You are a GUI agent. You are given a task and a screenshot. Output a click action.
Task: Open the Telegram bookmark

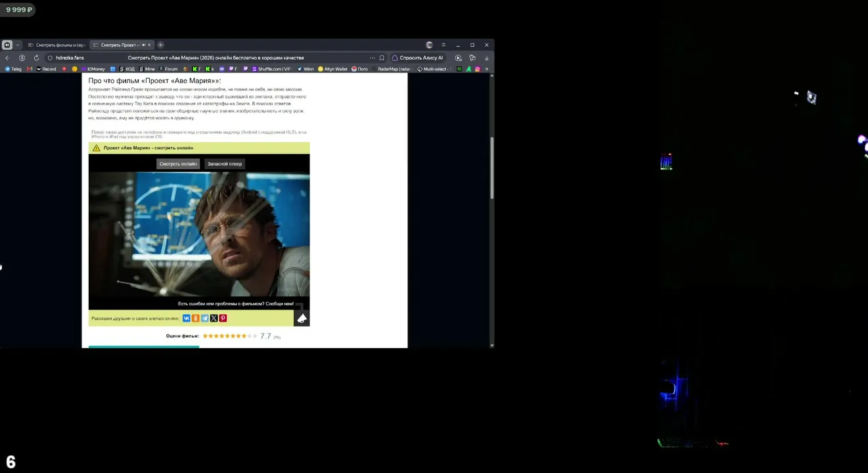pos(13,69)
